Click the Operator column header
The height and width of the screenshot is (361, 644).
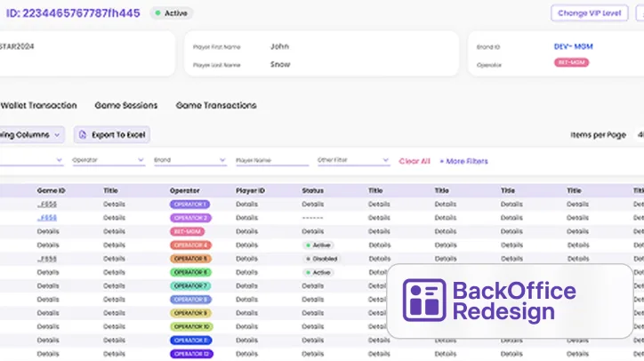coord(184,190)
